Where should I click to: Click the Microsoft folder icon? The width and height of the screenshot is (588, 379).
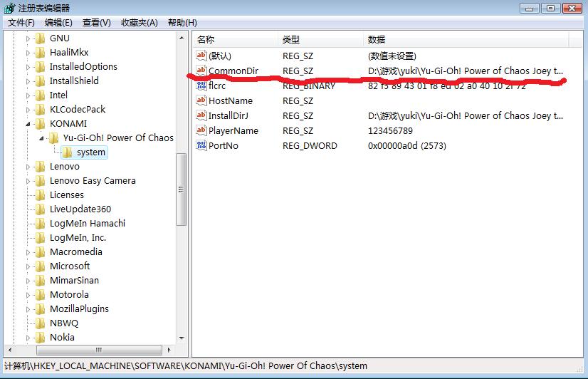[40, 266]
